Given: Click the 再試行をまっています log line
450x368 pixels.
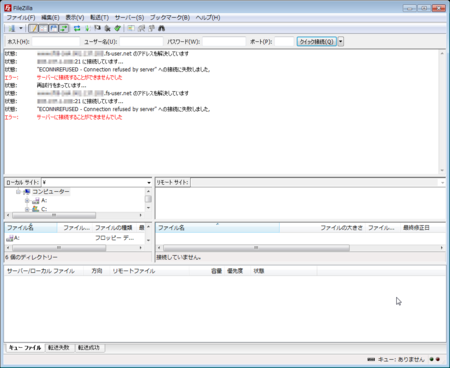Looking at the screenshot, I should coord(61,85).
